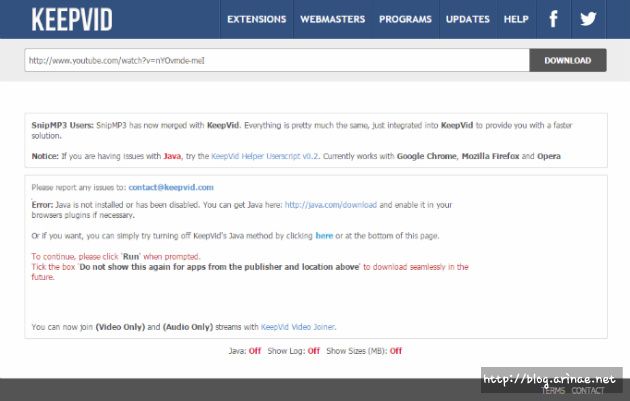This screenshot has width=630, height=401.
Task: Click the 'SnipMP3 Users:' notice text
Action: pos(62,125)
